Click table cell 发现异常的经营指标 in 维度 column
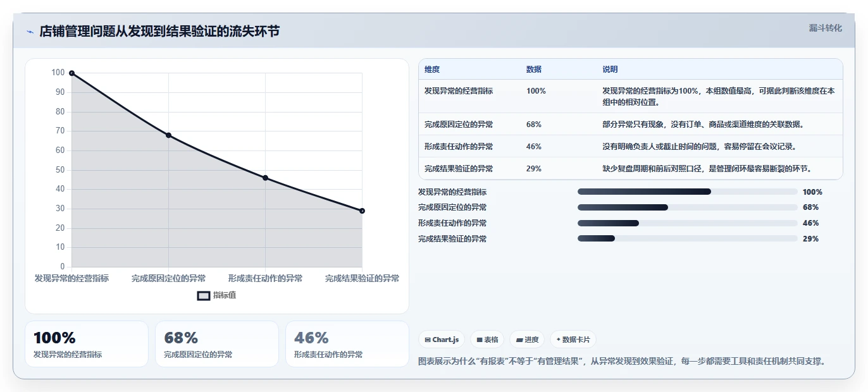Image resolution: width=868 pixels, height=392 pixels. 459,91
